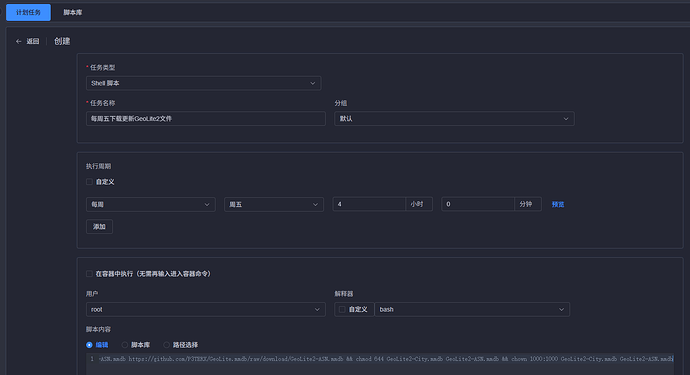Open the 周五 weekday dropdown
This screenshot has height=375, width=690.
pos(274,204)
